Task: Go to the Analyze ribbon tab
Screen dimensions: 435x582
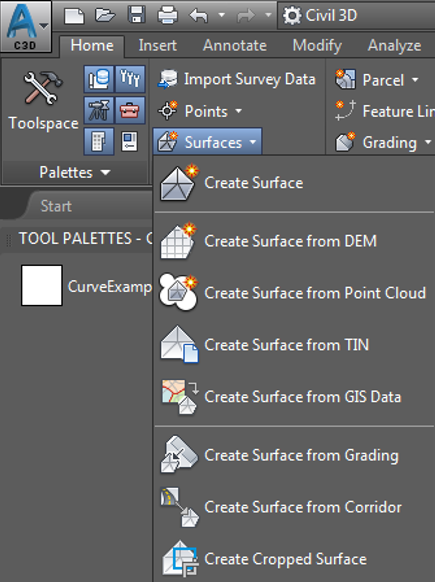Action: click(x=395, y=46)
